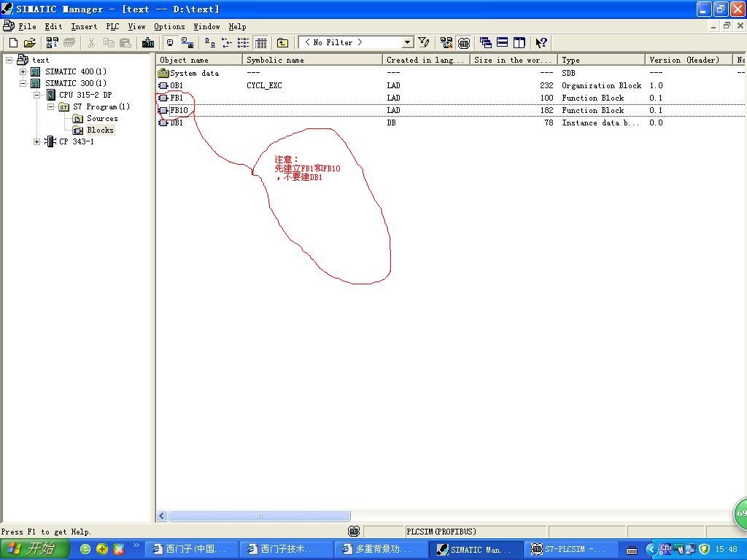
Task: Open the No Filter dropdown
Action: [x=407, y=42]
